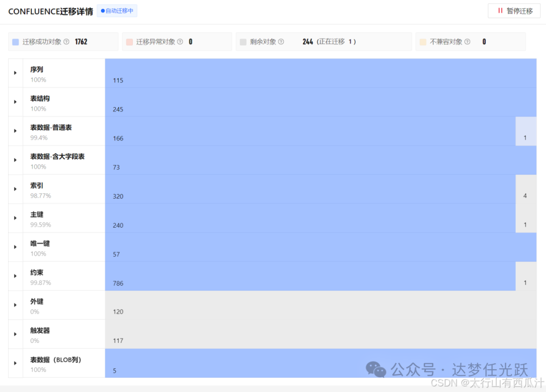The image size is (546, 392).
Task: Expand the 外键 row
Action: [15, 305]
